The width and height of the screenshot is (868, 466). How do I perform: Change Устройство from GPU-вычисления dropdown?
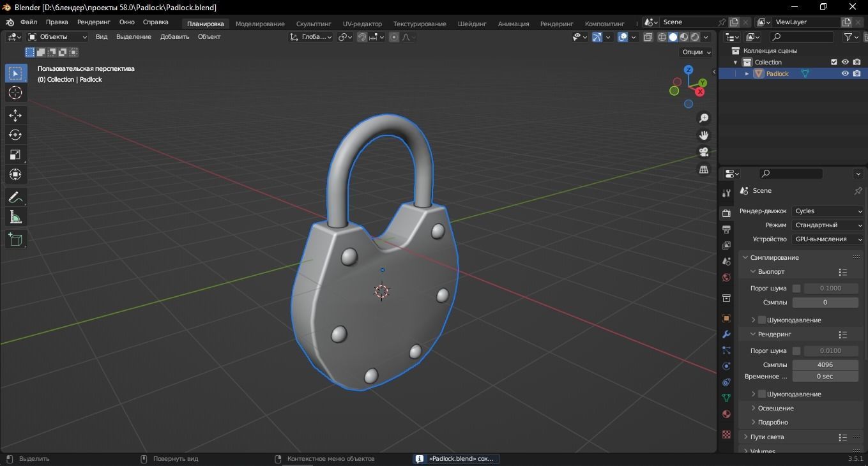(x=827, y=239)
